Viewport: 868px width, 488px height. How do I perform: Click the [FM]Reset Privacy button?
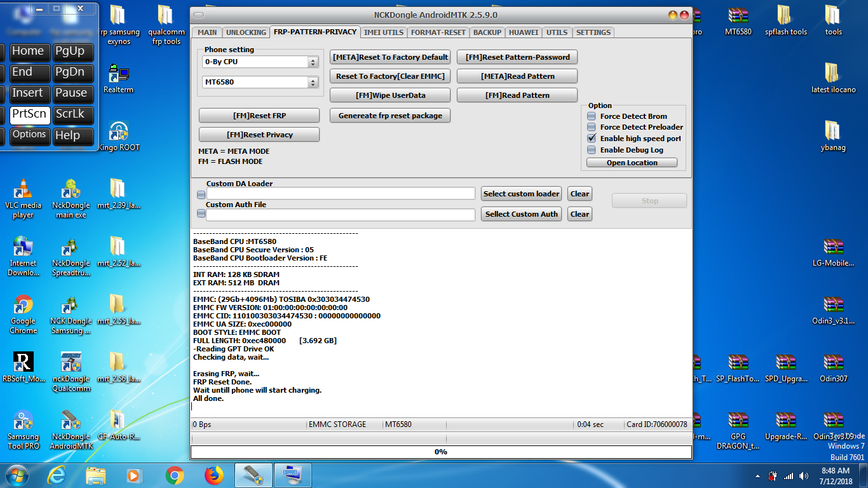pyautogui.click(x=259, y=135)
